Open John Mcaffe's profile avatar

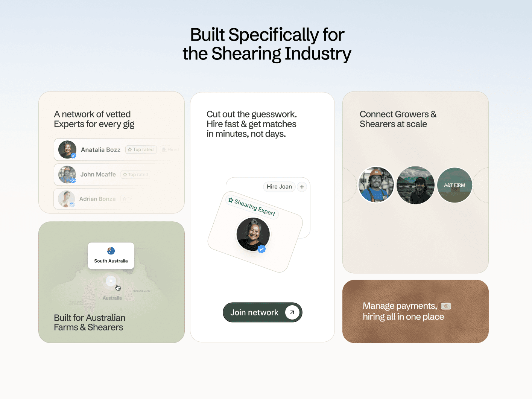(67, 175)
